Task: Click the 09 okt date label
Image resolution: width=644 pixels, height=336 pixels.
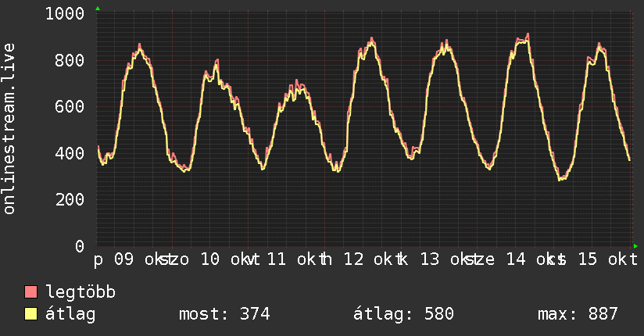Action: point(139,259)
